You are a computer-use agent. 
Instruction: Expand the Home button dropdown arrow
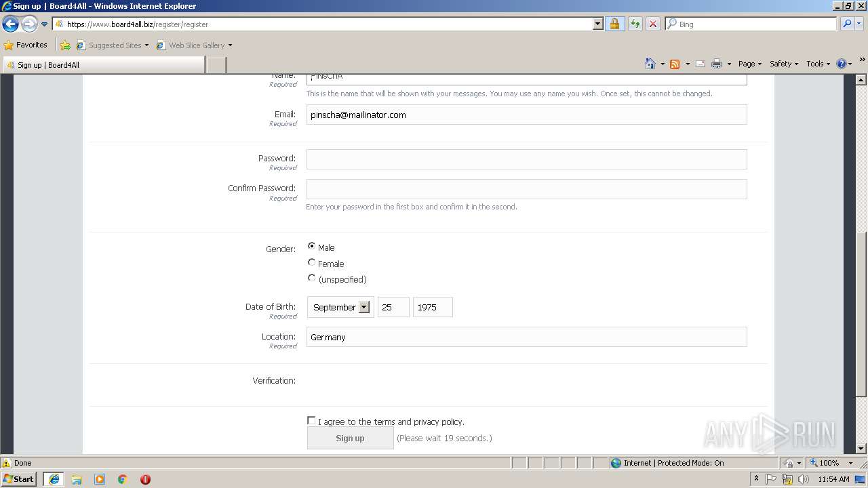pos(663,64)
